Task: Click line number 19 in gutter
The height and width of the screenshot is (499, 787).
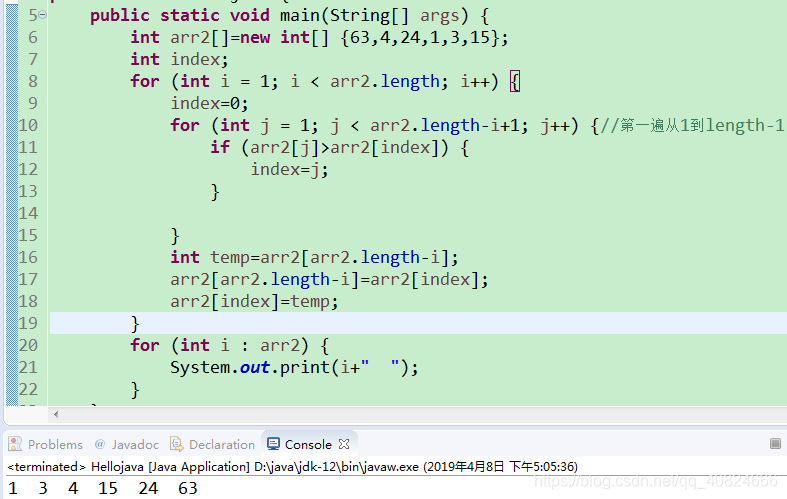Action: click(x=28, y=323)
